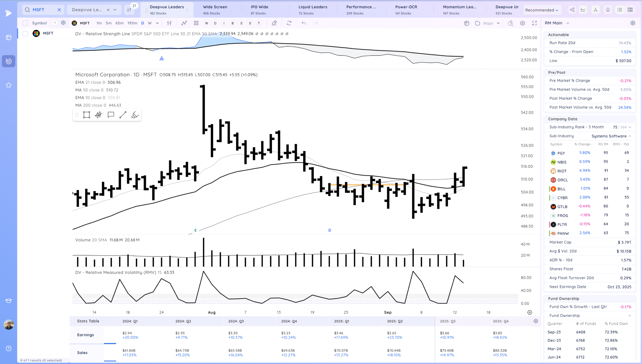642x364 pixels.
Task: Select the candlestick measure tool
Action: click(99, 115)
